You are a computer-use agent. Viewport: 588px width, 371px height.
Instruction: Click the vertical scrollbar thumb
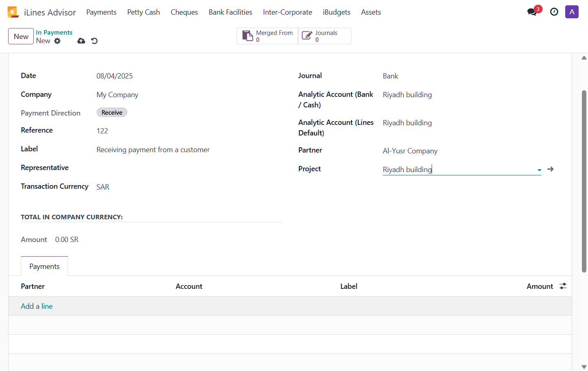click(x=584, y=181)
